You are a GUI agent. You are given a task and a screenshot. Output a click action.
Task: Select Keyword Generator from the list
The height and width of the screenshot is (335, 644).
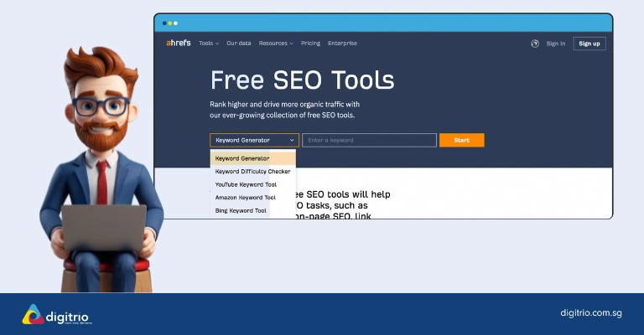point(253,158)
